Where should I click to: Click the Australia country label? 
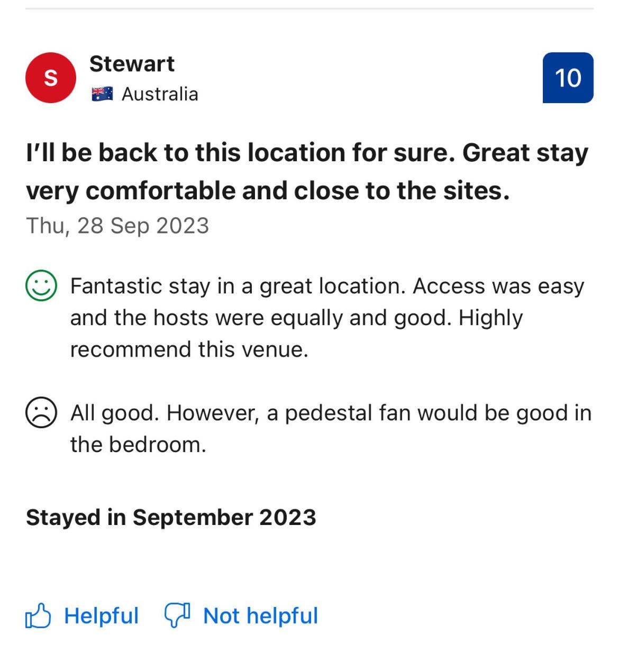click(x=160, y=94)
